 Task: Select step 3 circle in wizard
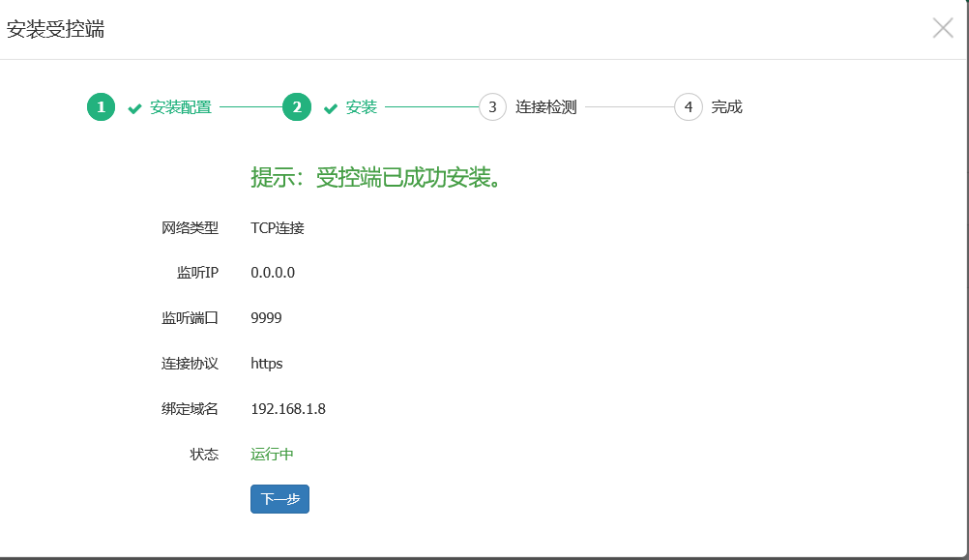(492, 107)
